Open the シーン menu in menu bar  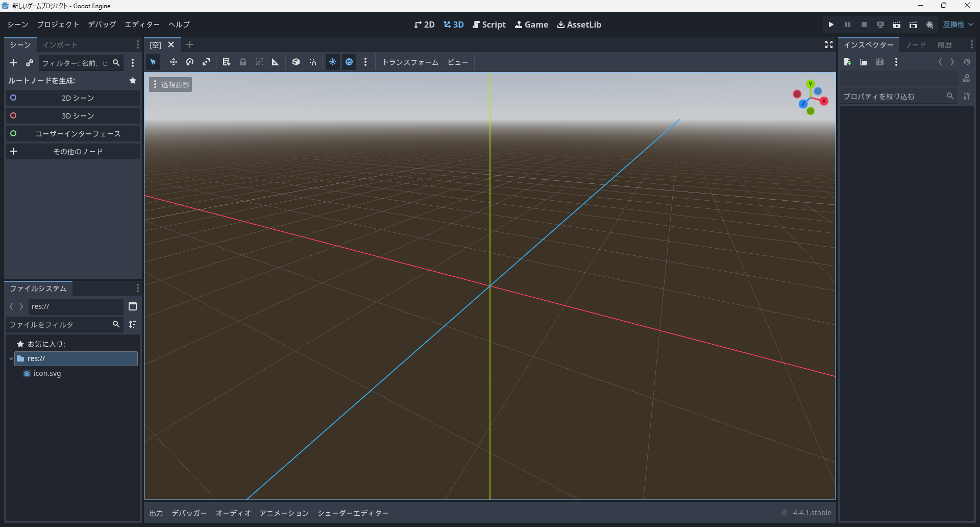tap(18, 25)
